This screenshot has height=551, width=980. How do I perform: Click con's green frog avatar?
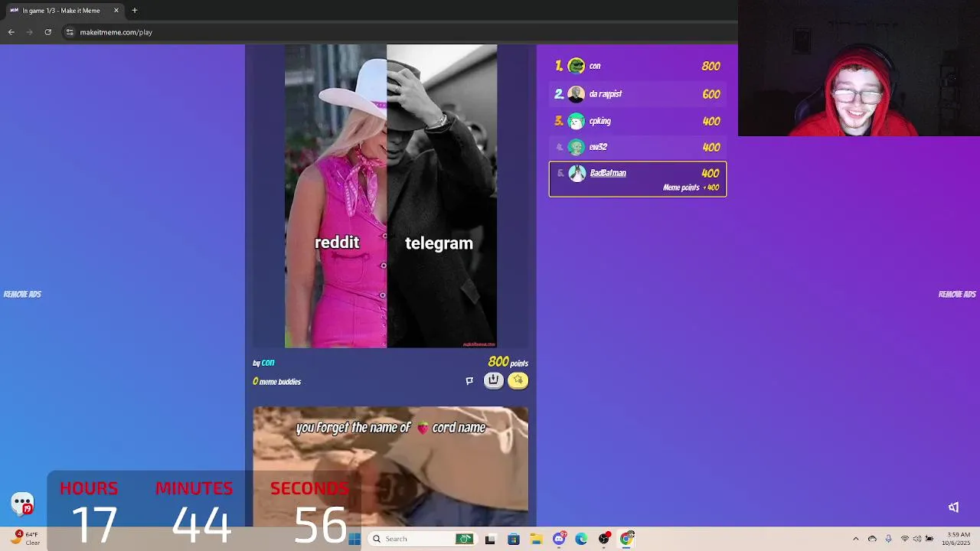coord(577,67)
